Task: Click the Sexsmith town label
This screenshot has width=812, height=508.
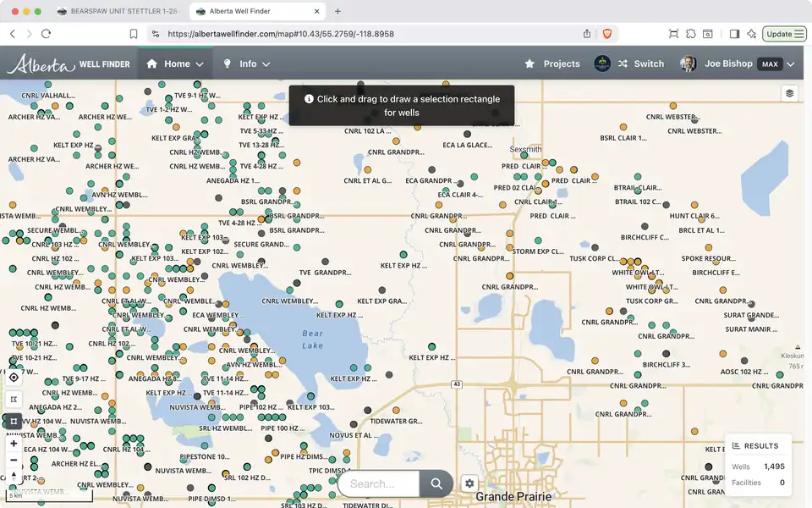Action: [x=525, y=149]
